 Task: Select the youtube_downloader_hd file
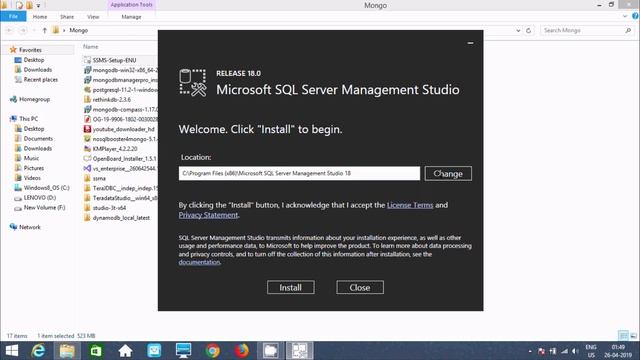click(x=123, y=129)
